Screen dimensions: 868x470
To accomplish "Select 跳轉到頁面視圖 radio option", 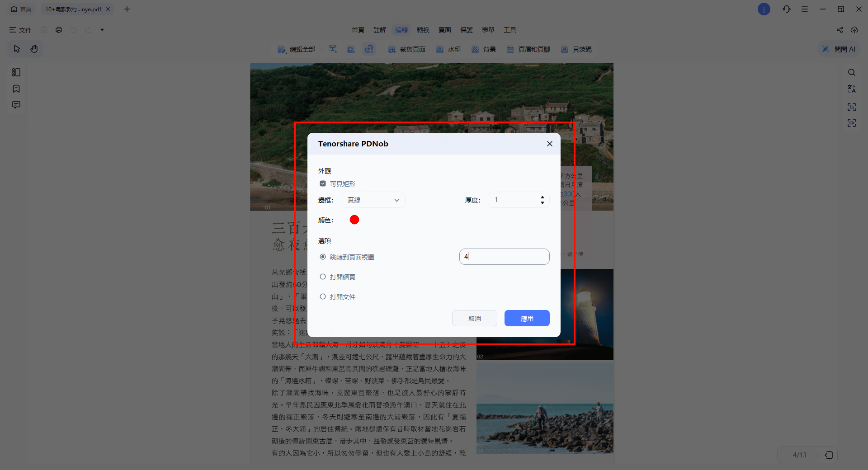I will (x=323, y=257).
